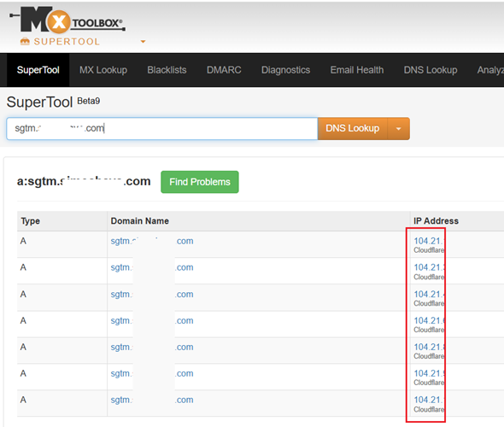Open the sixth row's sgtm domain link
The image size is (504, 427).
[152, 373]
